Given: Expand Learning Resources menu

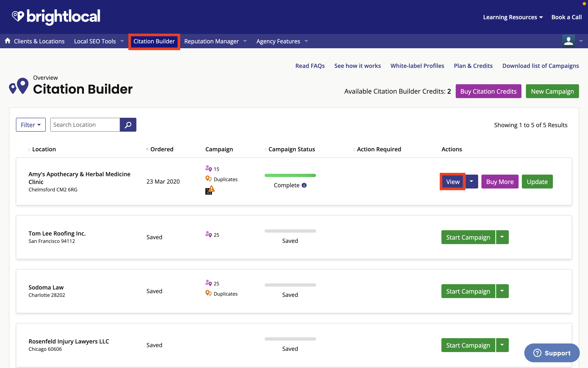Looking at the screenshot, I should click(513, 17).
